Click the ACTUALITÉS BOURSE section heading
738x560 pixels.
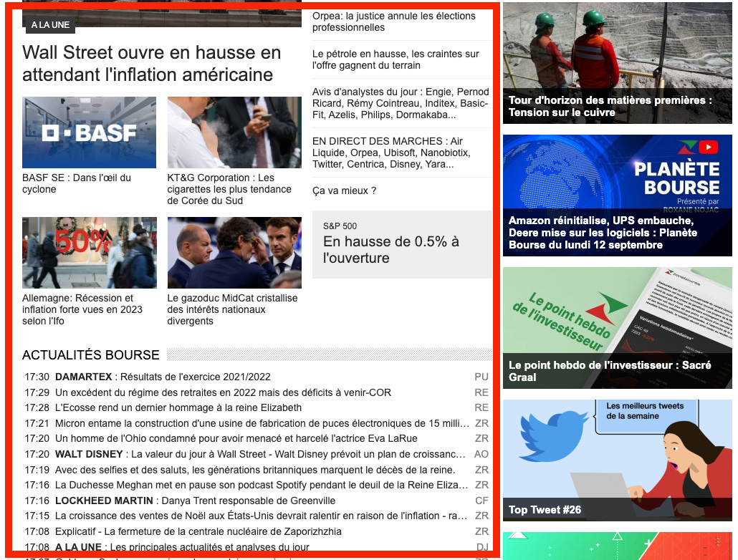91,354
